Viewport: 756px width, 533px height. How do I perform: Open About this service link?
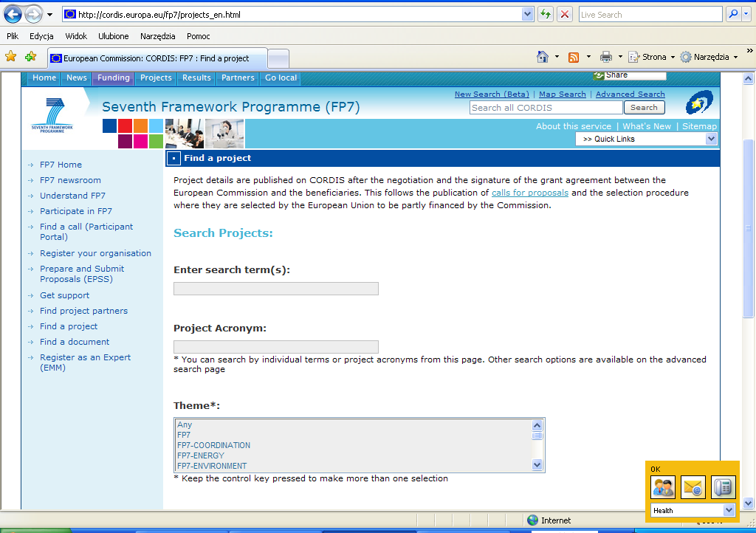click(573, 126)
